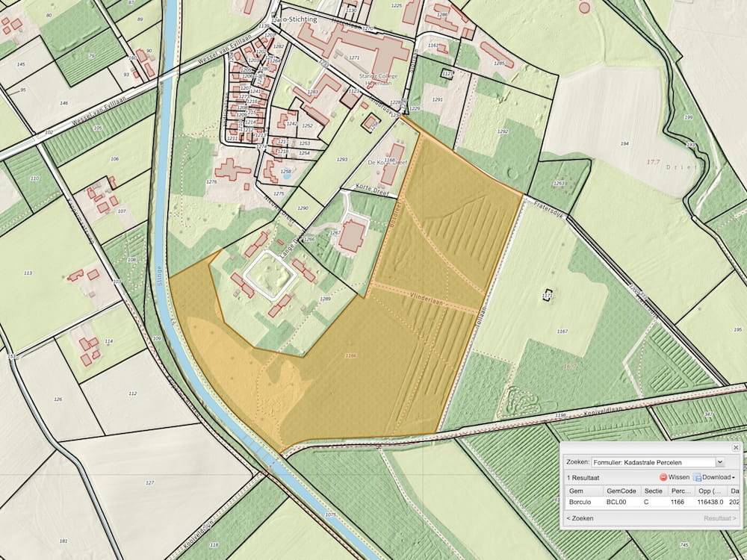
Task: Select parcel 1293 on the map
Action: [x=343, y=160]
